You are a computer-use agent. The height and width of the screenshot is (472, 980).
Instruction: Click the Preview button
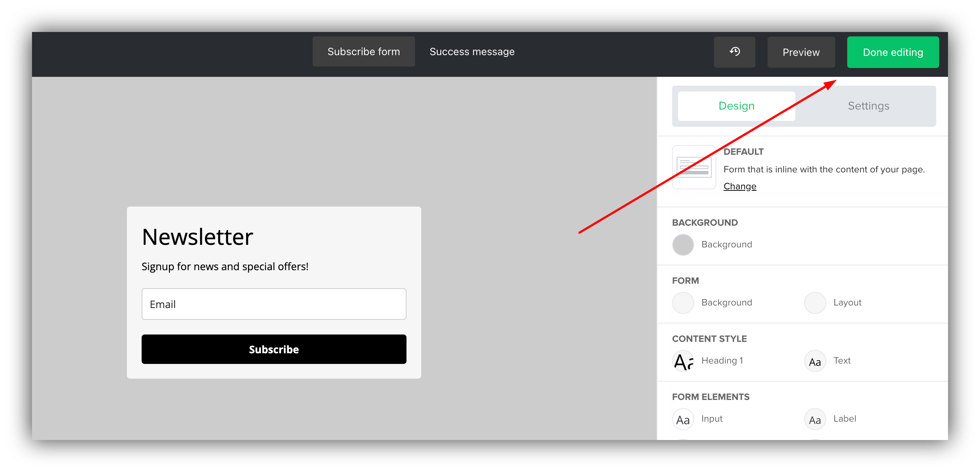801,52
